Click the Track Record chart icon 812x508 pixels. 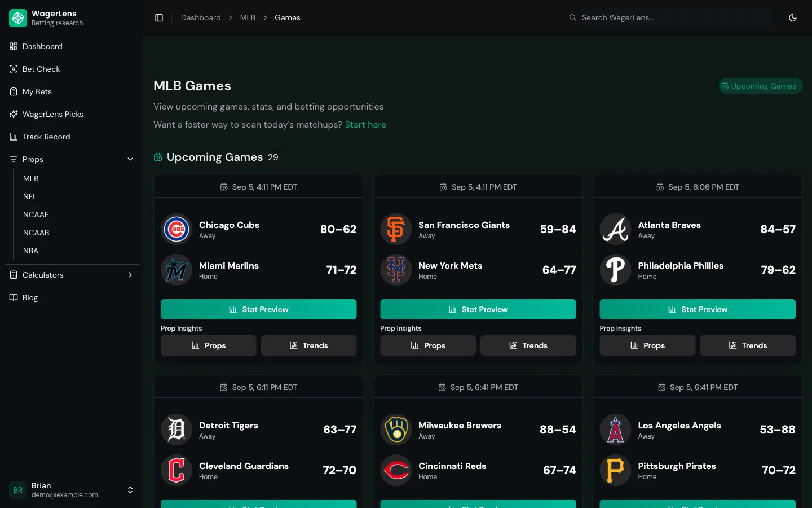pos(14,137)
